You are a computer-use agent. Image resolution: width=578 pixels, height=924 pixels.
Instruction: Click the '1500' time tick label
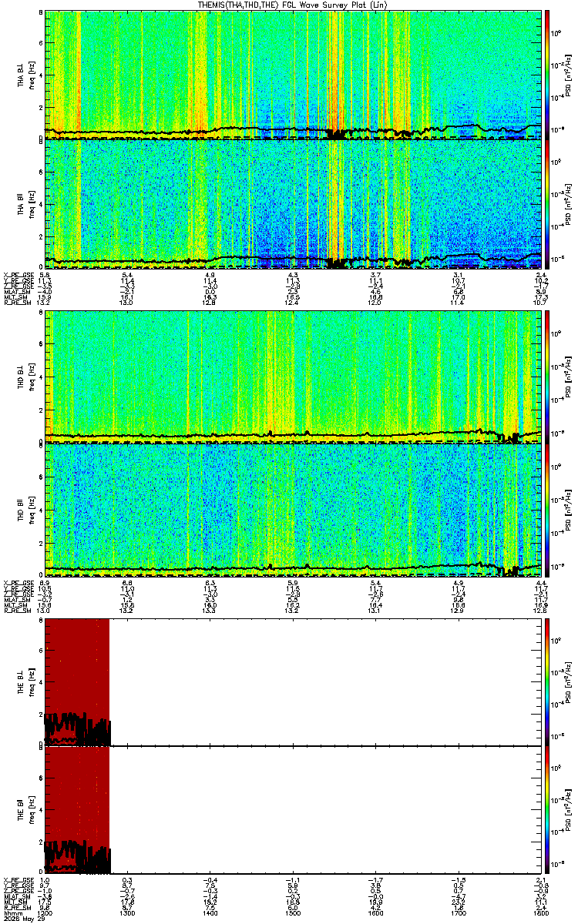(294, 912)
